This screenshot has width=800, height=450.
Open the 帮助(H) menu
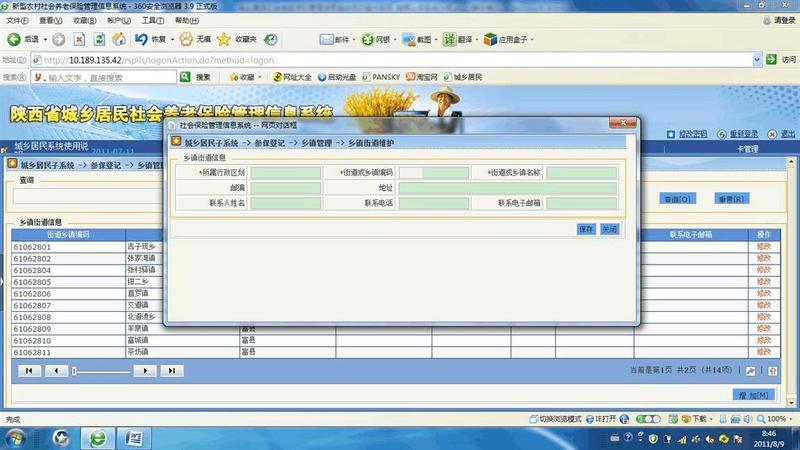[187, 20]
